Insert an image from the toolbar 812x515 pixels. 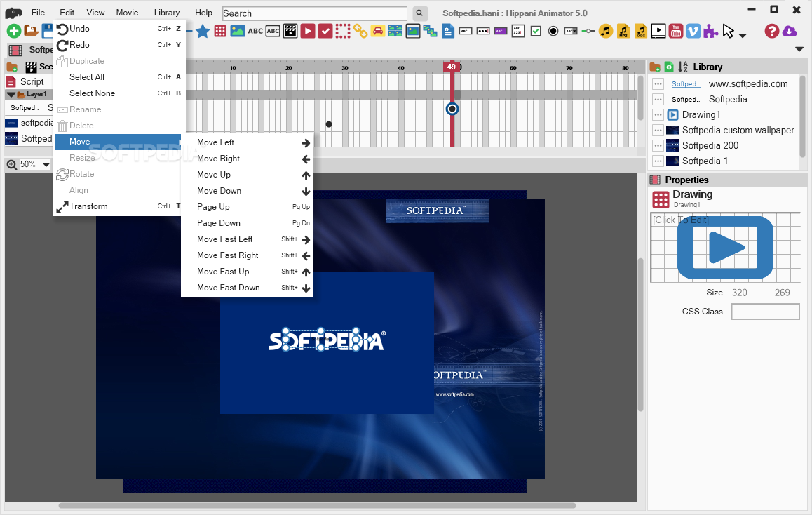(238, 31)
